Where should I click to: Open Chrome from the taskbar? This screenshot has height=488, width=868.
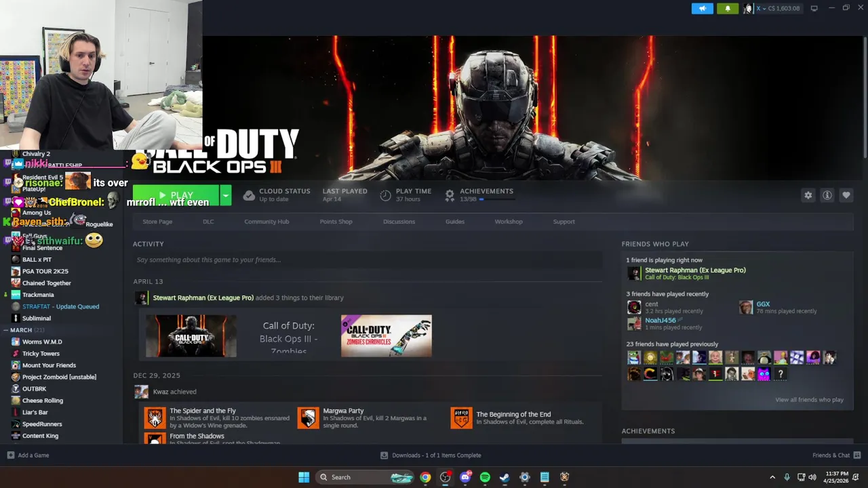point(425,477)
